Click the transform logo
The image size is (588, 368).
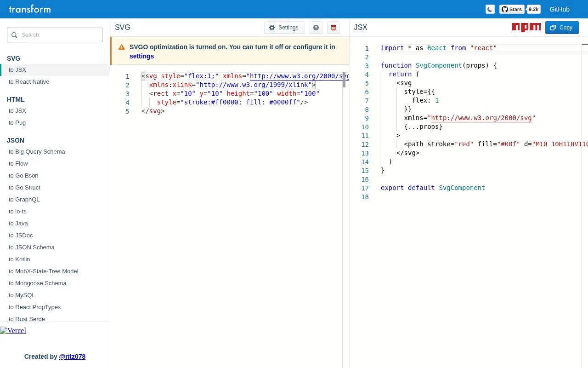point(30,9)
